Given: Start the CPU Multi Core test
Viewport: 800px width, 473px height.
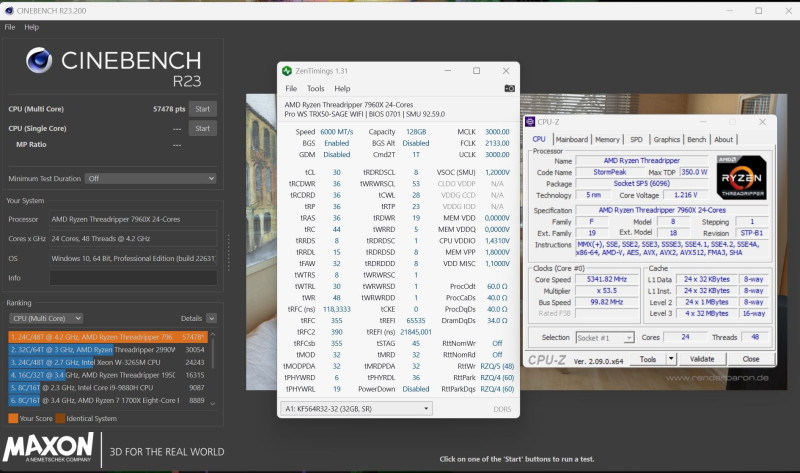Looking at the screenshot, I should (x=203, y=109).
